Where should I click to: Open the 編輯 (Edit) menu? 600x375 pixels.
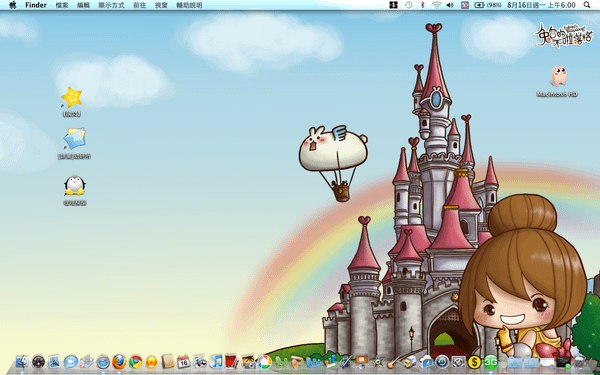[83, 5]
